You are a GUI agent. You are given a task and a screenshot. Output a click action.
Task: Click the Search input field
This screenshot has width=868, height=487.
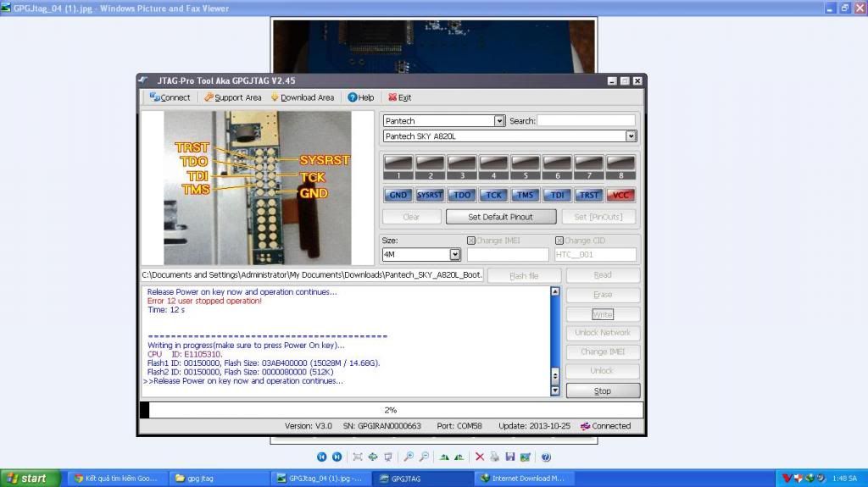point(587,120)
